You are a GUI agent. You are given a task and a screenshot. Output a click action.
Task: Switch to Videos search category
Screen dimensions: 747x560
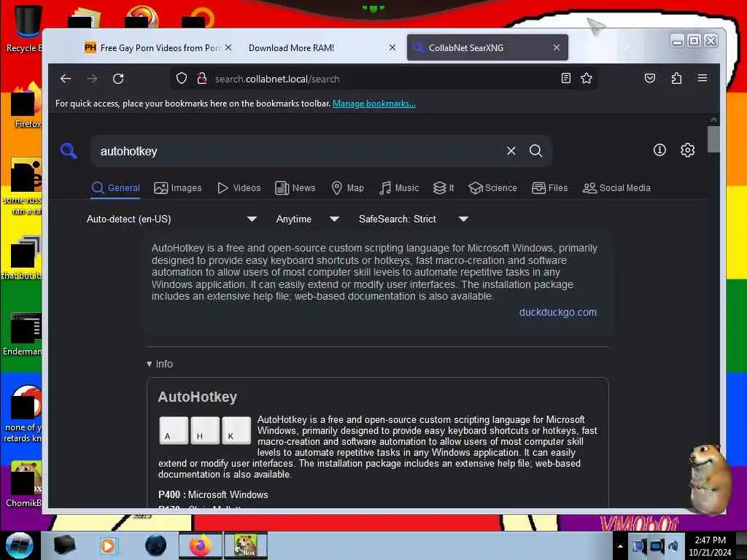coord(239,188)
